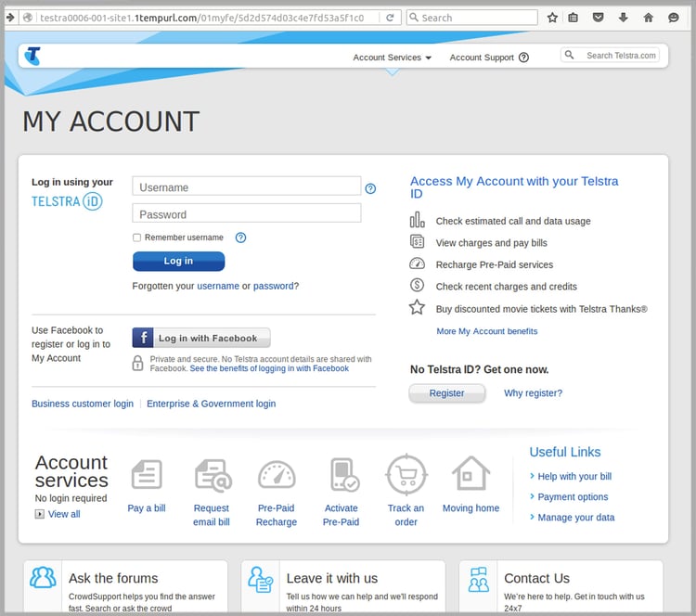This screenshot has height=616, width=696.
Task: Click the browser forward arrow
Action: (x=10, y=18)
